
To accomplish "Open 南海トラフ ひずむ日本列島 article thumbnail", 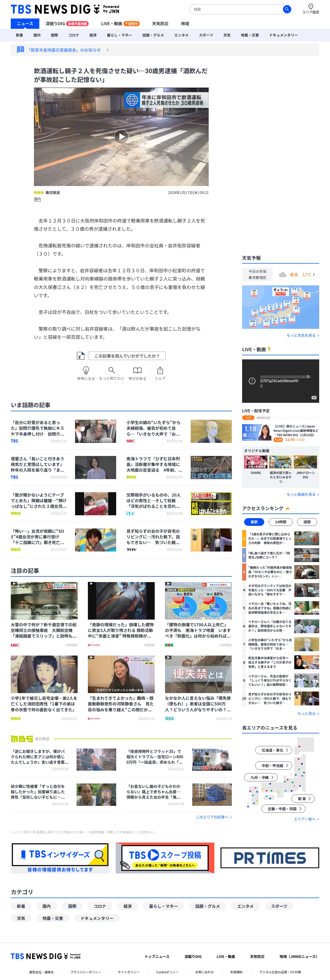I will [x=211, y=468].
